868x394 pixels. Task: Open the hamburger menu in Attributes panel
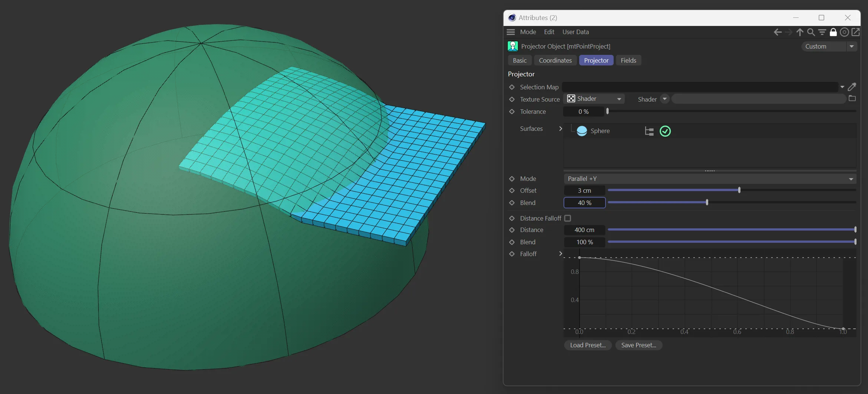[511, 32]
